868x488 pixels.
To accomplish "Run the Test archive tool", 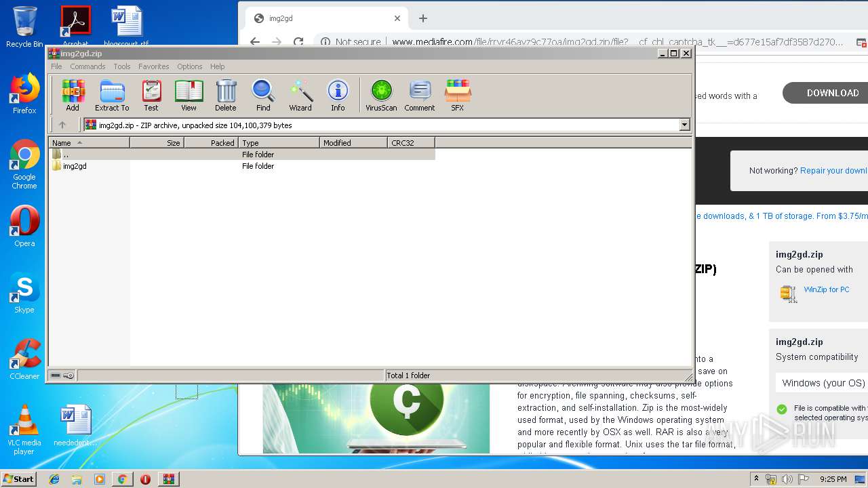I will (151, 96).
